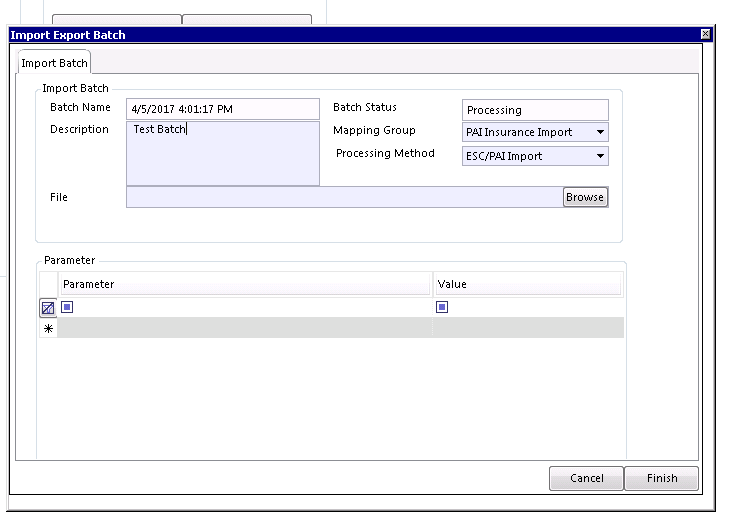Viewport: 730px width, 517px height.
Task: Click the ESC/PAI Import combo box
Action: pyautogui.click(x=535, y=156)
